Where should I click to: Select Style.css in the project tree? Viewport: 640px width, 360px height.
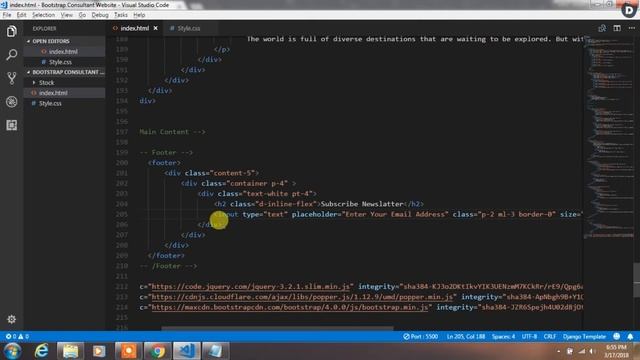50,103
